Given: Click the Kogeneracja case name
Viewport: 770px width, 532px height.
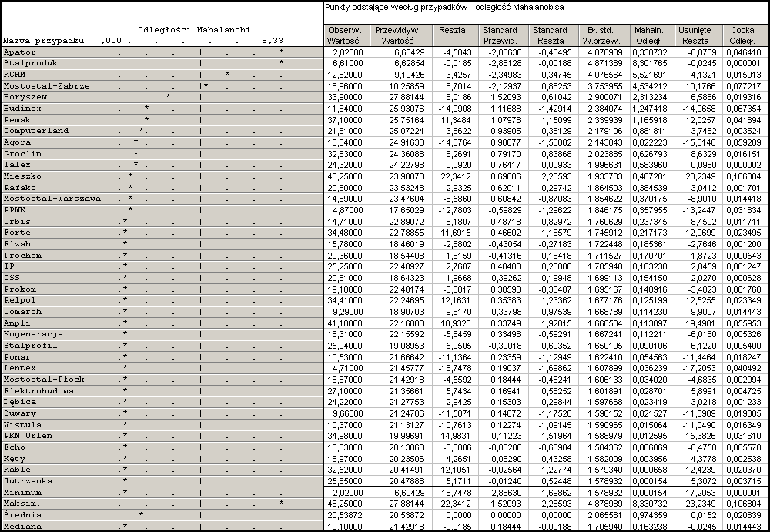Looking at the screenshot, I should (x=33, y=334).
